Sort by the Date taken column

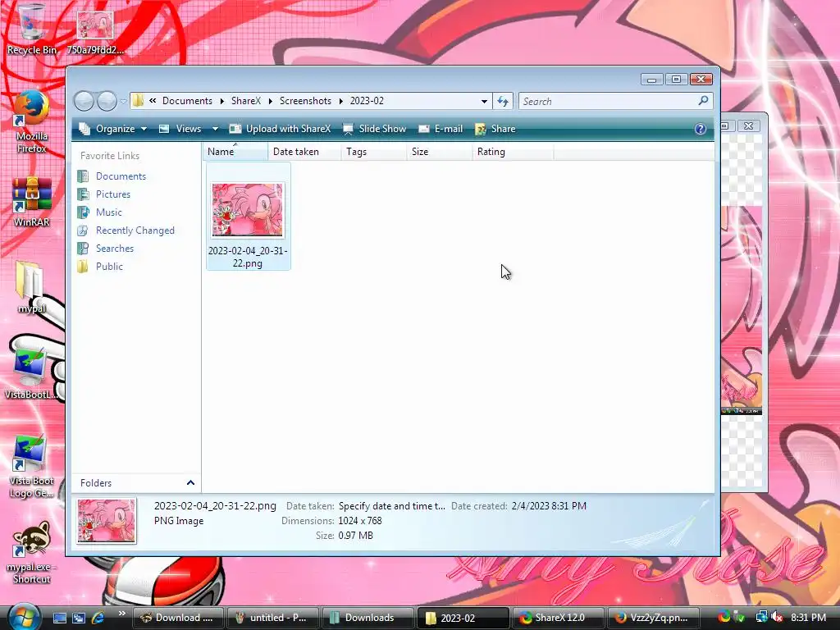click(x=304, y=152)
